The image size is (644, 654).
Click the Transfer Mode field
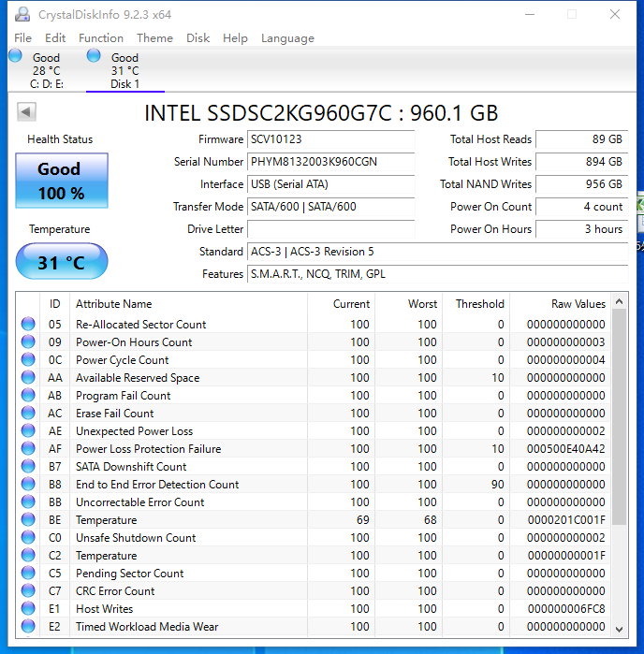tap(331, 207)
